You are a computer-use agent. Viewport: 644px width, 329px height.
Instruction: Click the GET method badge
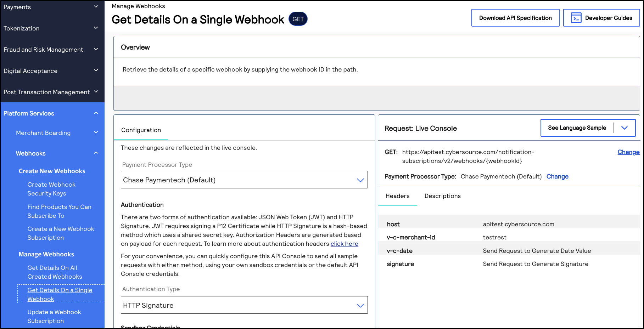[298, 19]
